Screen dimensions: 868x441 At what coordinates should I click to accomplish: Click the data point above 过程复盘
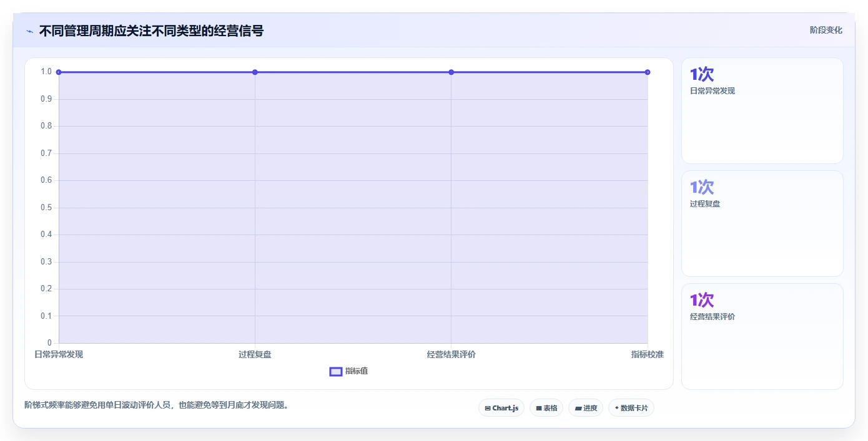255,72
